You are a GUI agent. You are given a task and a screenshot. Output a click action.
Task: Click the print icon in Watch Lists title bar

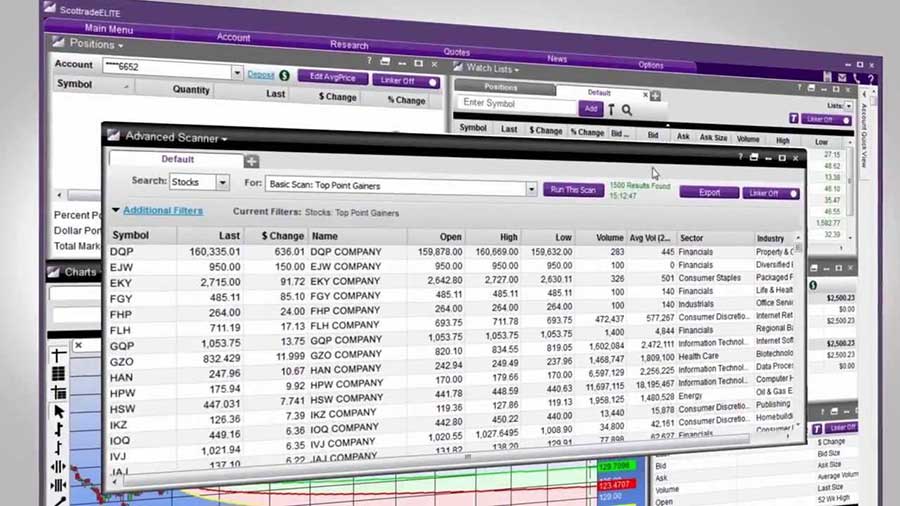tap(811, 88)
